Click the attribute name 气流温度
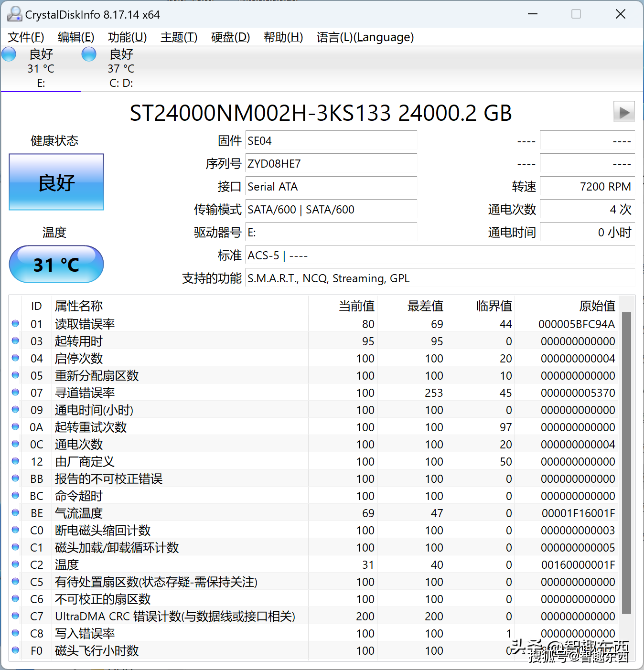The image size is (644, 670). [79, 513]
